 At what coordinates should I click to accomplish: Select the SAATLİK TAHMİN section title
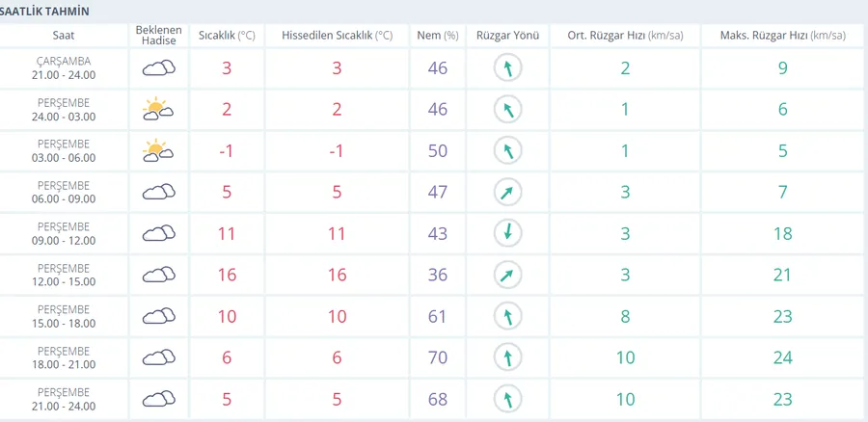[44, 11]
